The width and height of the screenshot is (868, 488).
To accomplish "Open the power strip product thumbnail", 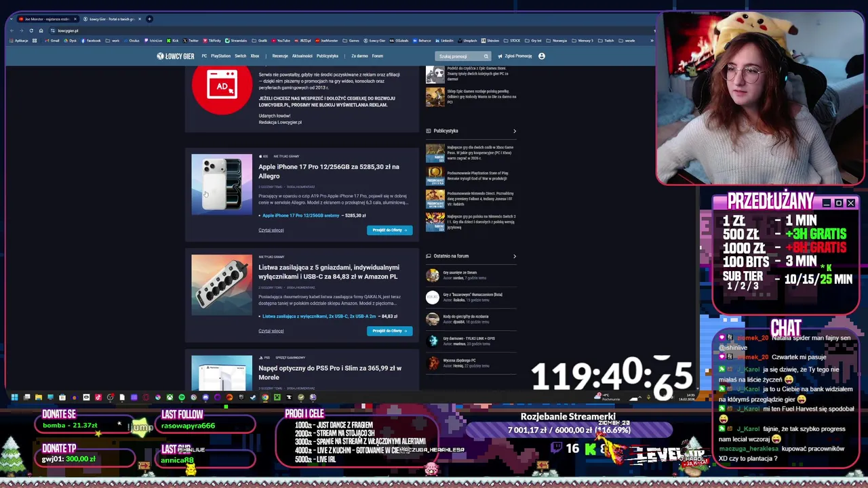I will click(222, 285).
